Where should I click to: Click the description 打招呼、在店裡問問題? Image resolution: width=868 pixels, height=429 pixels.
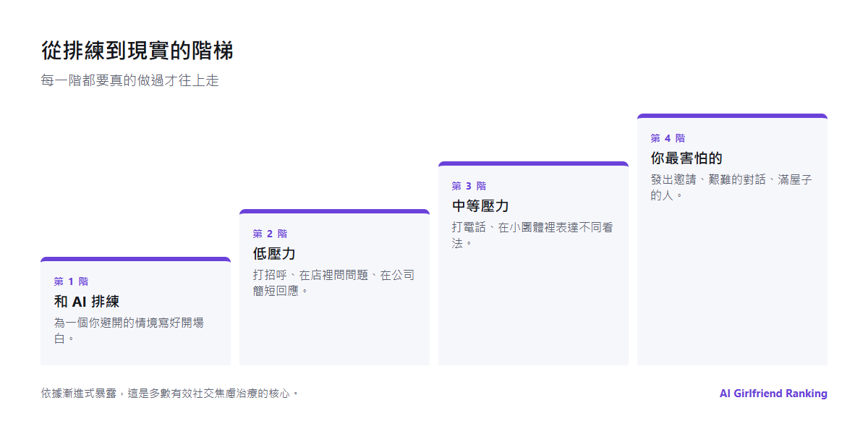coord(333,282)
